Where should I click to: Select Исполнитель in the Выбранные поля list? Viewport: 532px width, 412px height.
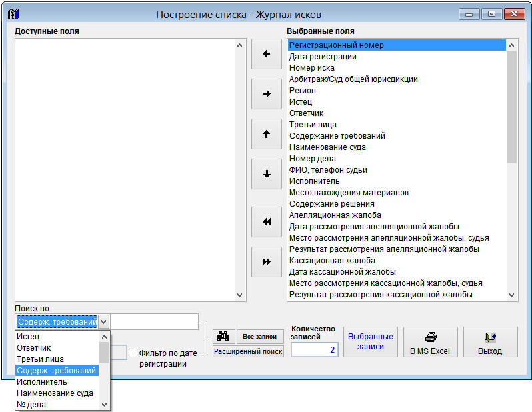(x=397, y=181)
